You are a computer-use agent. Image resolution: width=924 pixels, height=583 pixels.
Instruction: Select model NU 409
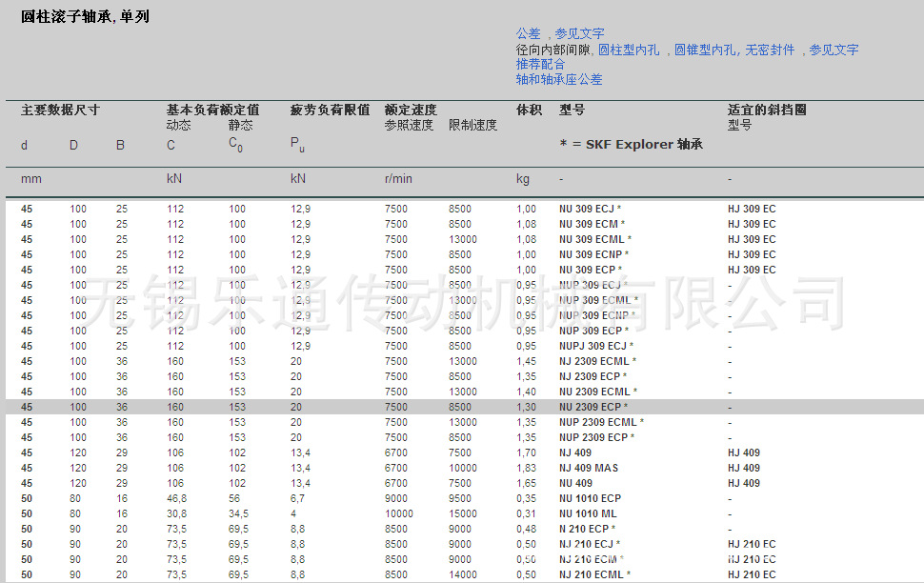pos(575,483)
